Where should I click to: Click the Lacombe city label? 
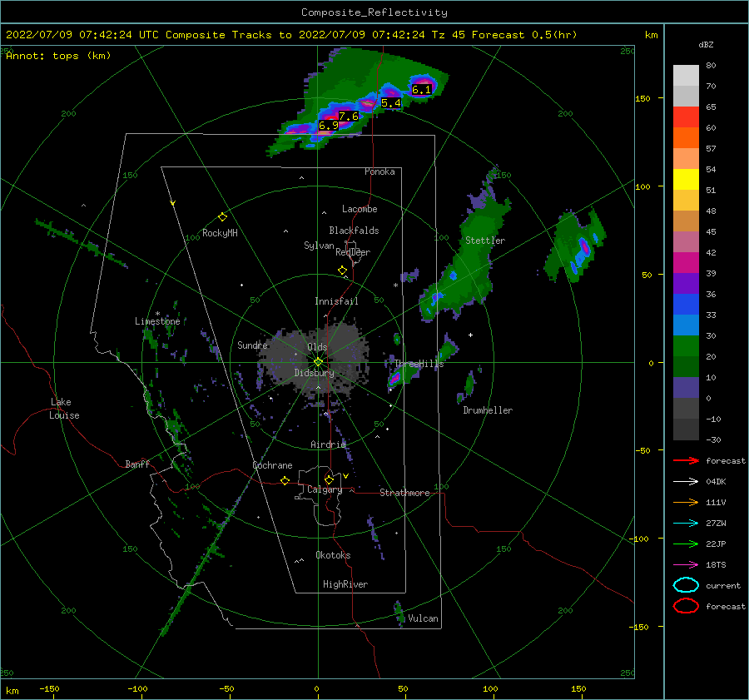[x=360, y=209]
